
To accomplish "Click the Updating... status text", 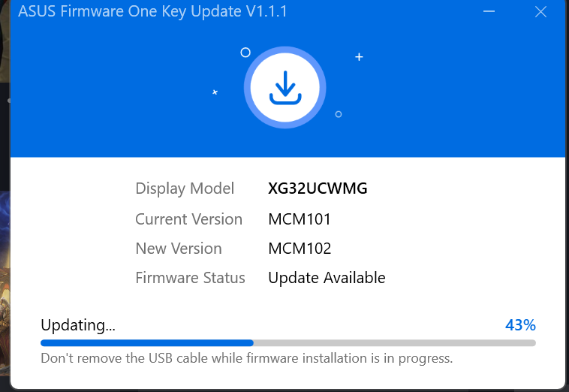I will [78, 325].
